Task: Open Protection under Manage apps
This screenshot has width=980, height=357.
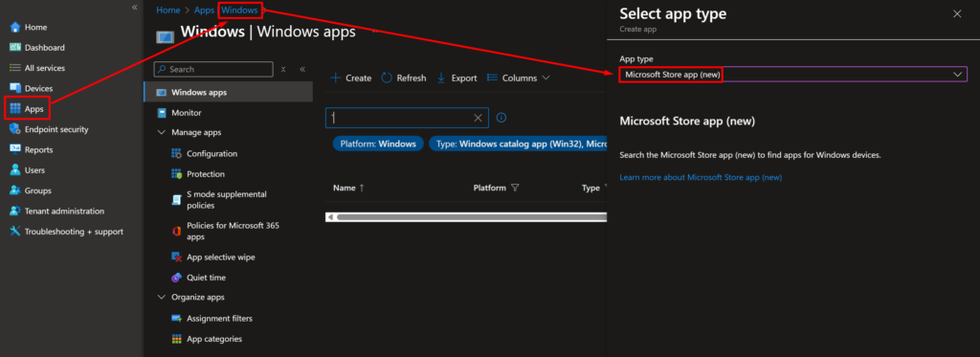Action: 206,174
